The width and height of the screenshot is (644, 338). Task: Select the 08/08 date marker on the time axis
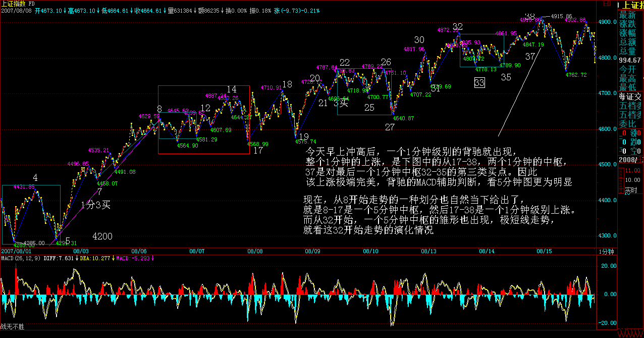256,251
